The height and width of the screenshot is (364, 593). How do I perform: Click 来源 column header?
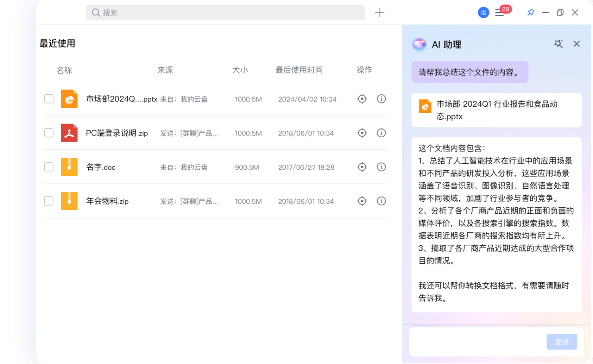click(x=165, y=70)
